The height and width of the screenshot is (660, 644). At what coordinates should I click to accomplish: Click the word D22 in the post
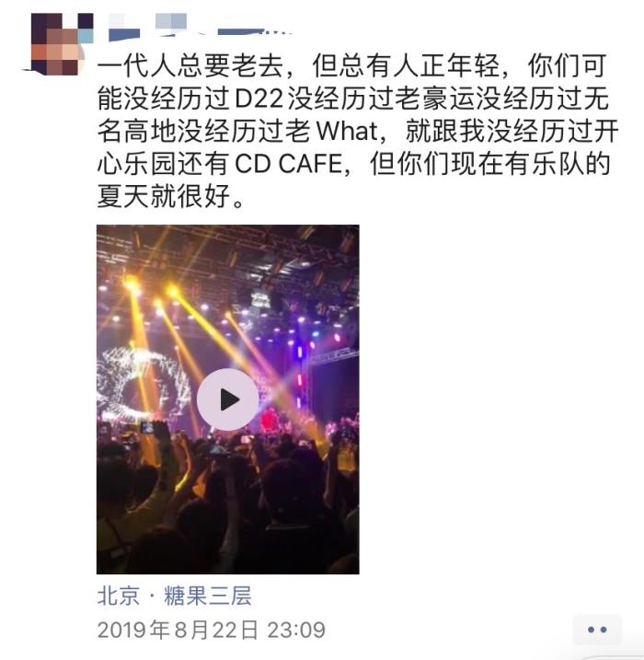[259, 98]
